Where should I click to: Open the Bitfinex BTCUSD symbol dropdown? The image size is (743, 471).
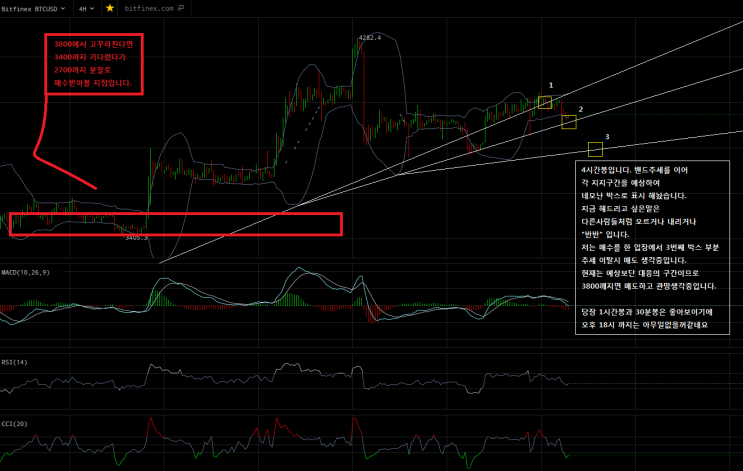pos(33,9)
